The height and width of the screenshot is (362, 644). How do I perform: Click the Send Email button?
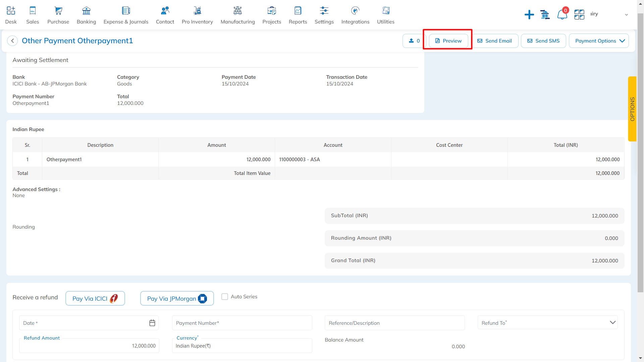pos(495,41)
